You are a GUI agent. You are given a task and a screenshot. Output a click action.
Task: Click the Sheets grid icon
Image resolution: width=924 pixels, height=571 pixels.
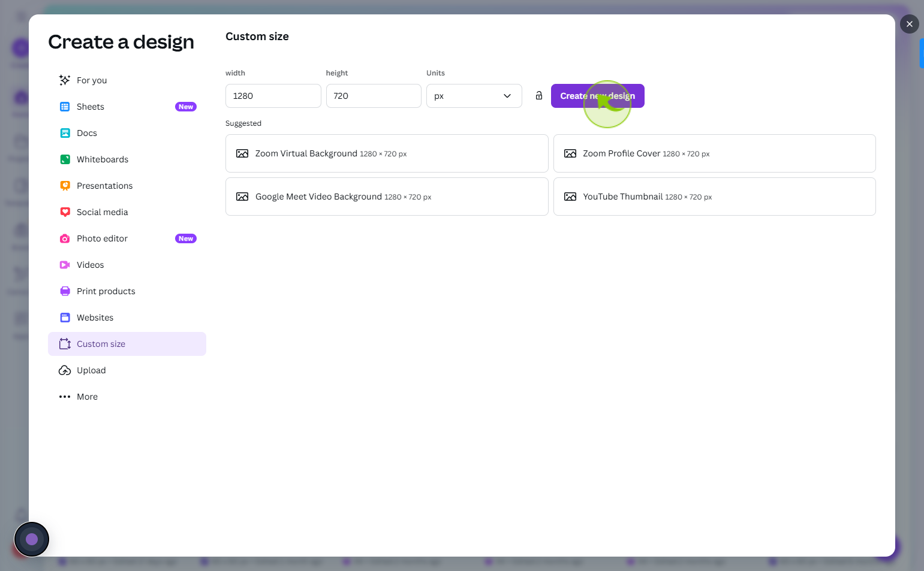(65, 107)
